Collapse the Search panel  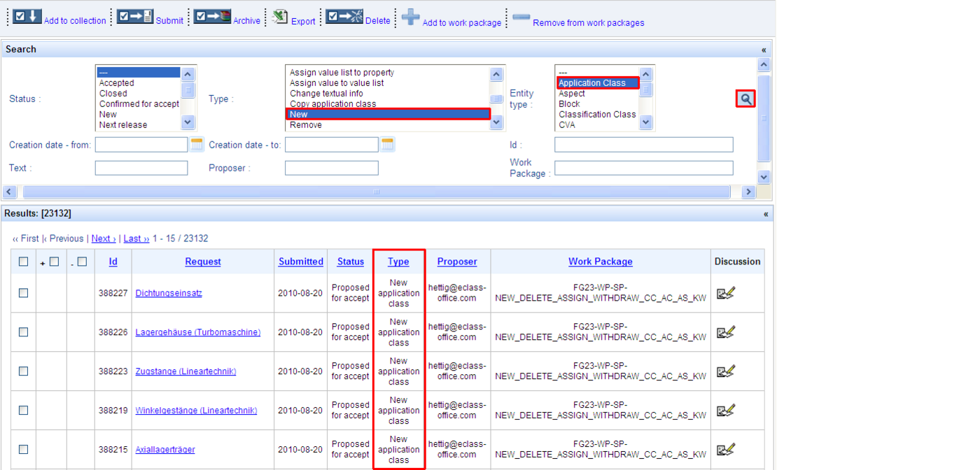(x=764, y=50)
